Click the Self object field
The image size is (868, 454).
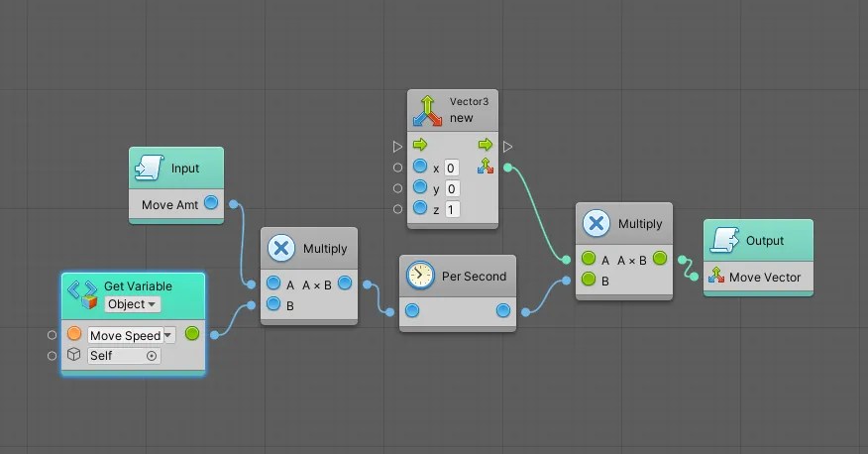pyautogui.click(x=124, y=356)
